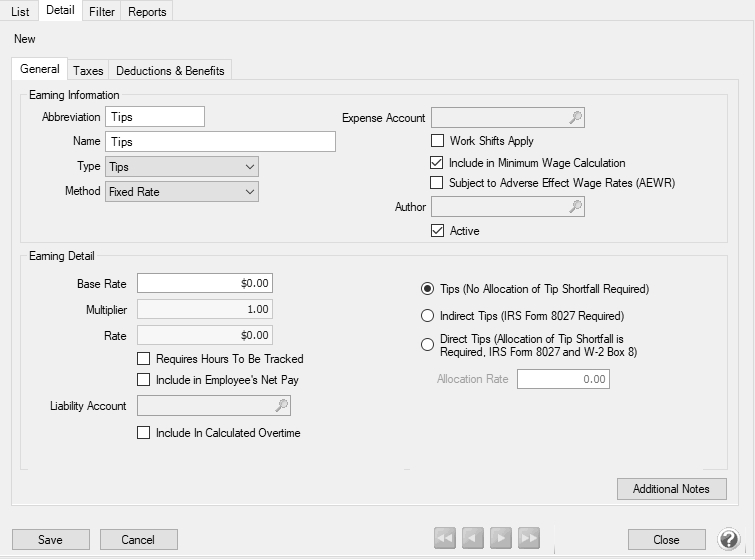Open Author lookup magnifier icon
This screenshot has width=755, height=560.
pos(575,207)
